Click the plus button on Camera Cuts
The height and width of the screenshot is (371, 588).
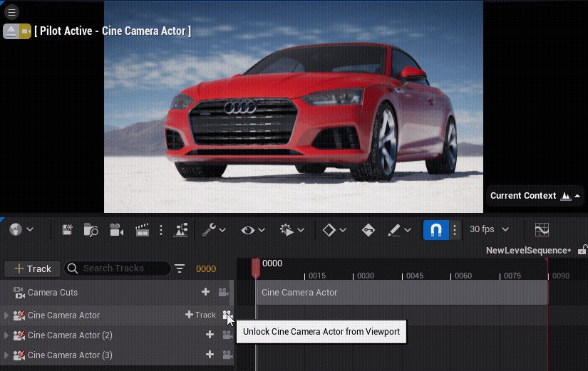coord(205,292)
